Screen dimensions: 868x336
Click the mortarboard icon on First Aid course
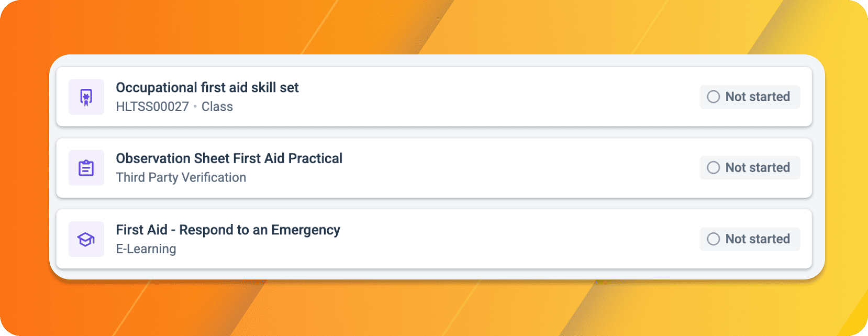[86, 239]
